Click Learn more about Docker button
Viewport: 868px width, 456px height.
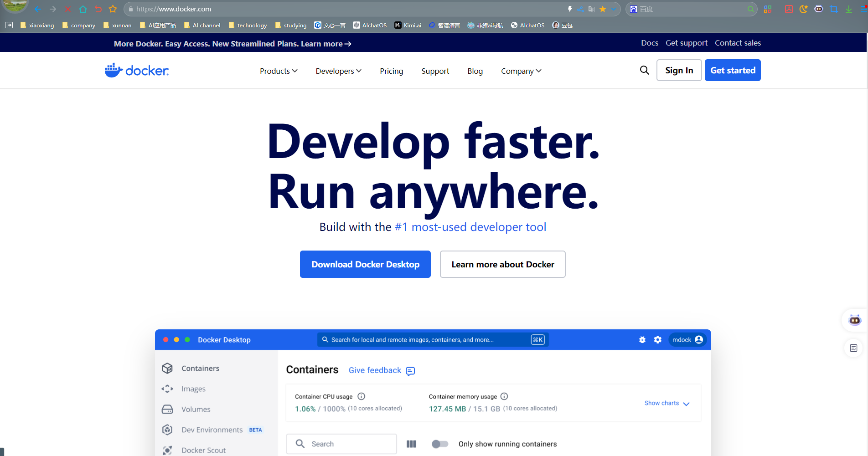[503, 264]
